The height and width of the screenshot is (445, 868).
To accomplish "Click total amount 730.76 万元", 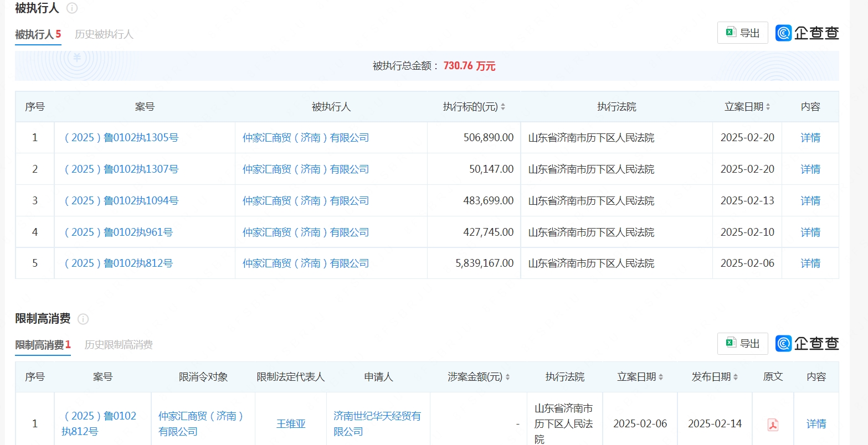I will [x=469, y=66].
